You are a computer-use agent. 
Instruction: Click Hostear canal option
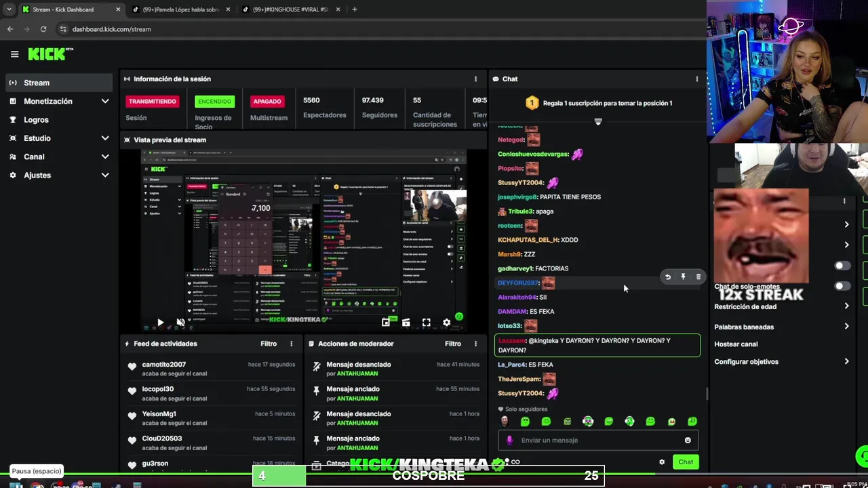click(736, 344)
